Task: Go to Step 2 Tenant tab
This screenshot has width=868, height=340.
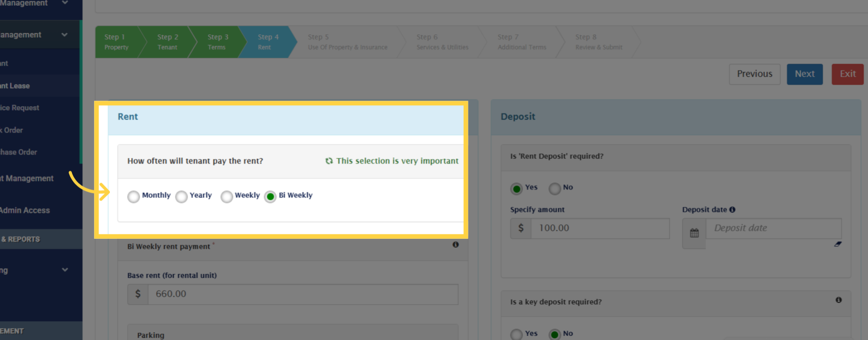Action: coord(168,42)
